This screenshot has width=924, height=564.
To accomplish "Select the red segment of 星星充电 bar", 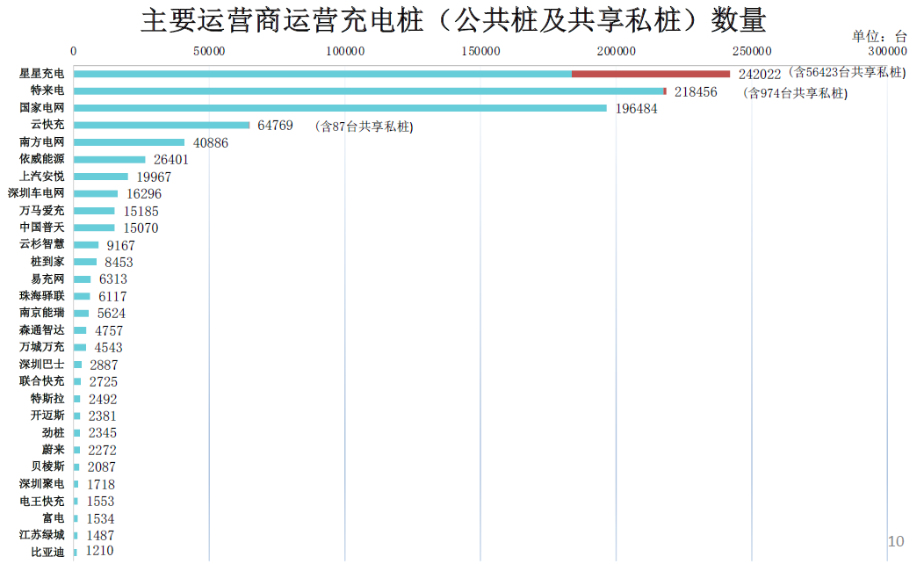I will tap(651, 74).
